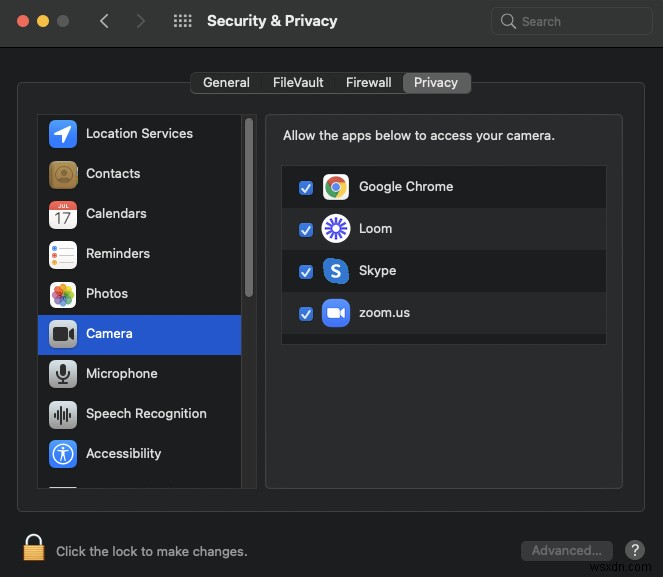Go forward with the right chevron

(141, 21)
